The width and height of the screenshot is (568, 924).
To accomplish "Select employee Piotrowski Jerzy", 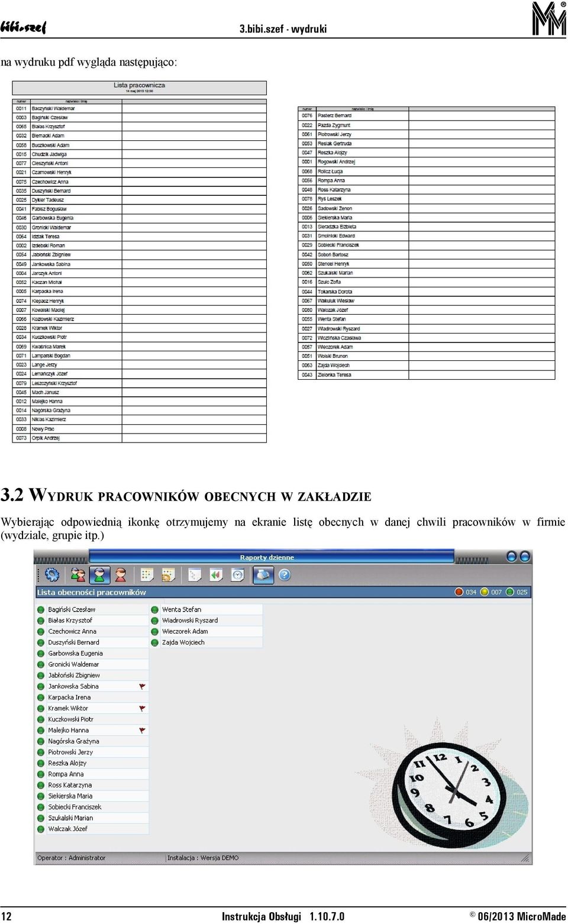I will click(70, 752).
